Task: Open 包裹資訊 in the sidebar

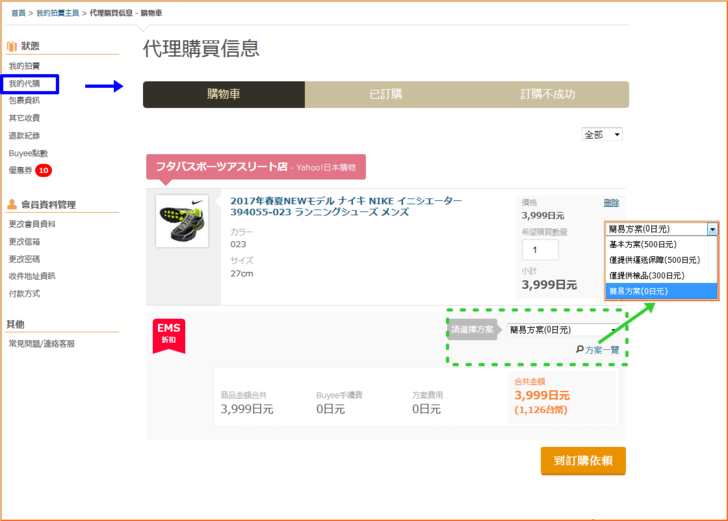Action: [25, 100]
